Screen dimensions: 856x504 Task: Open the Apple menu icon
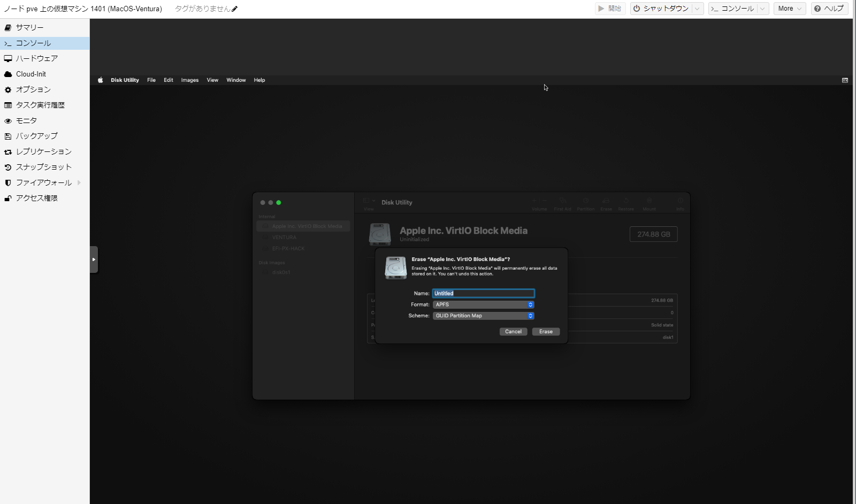[x=100, y=80]
